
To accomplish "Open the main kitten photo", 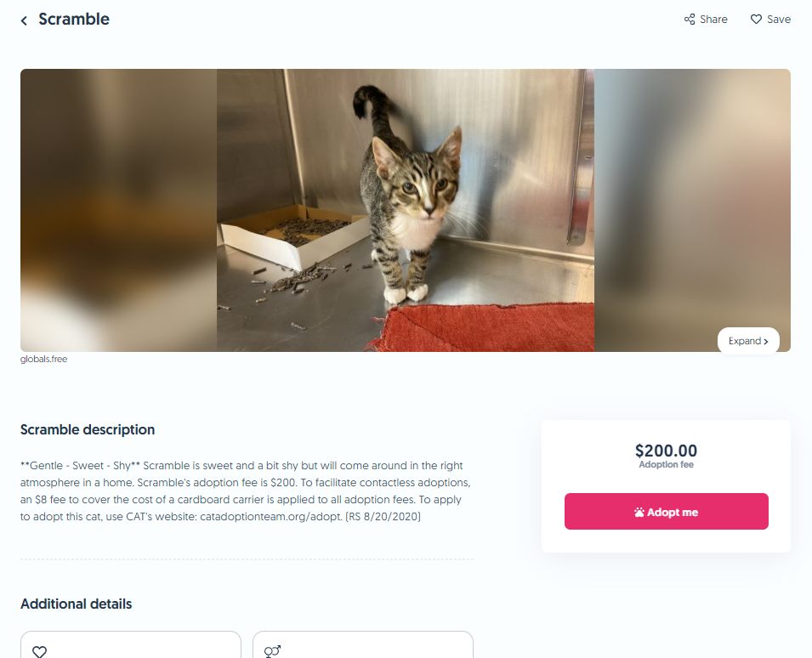I will [406, 210].
